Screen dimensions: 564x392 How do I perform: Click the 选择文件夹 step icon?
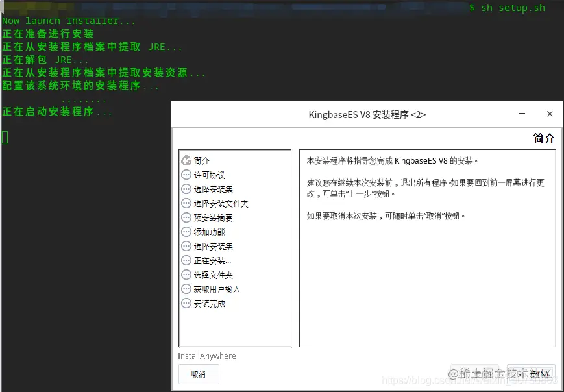187,274
